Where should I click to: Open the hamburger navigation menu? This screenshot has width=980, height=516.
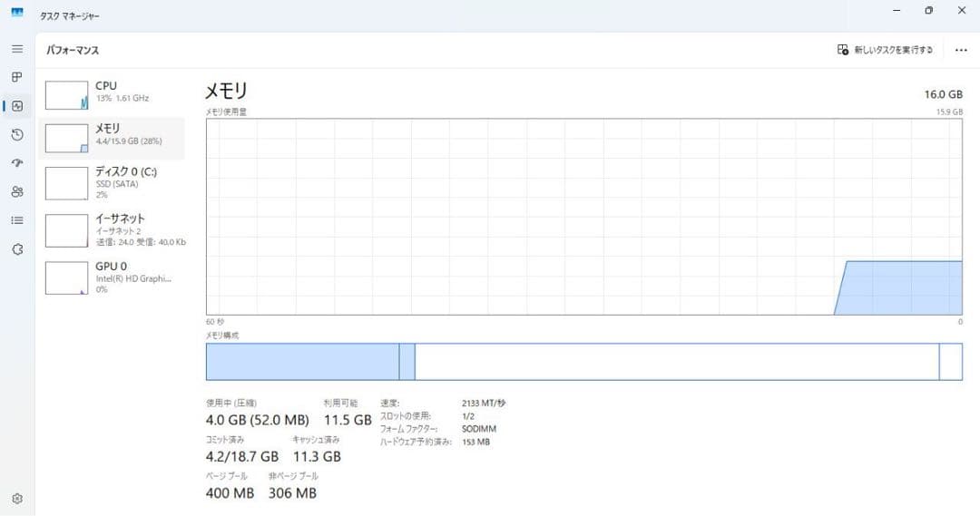pyautogui.click(x=17, y=49)
